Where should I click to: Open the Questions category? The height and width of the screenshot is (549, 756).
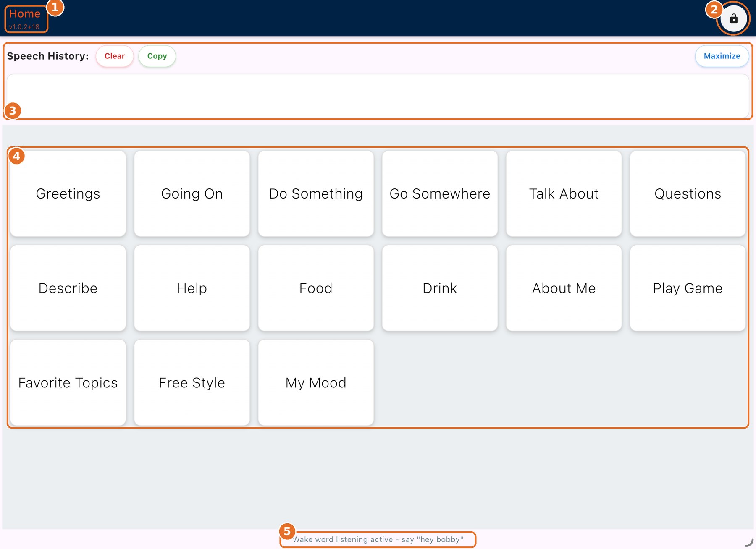[x=688, y=193]
